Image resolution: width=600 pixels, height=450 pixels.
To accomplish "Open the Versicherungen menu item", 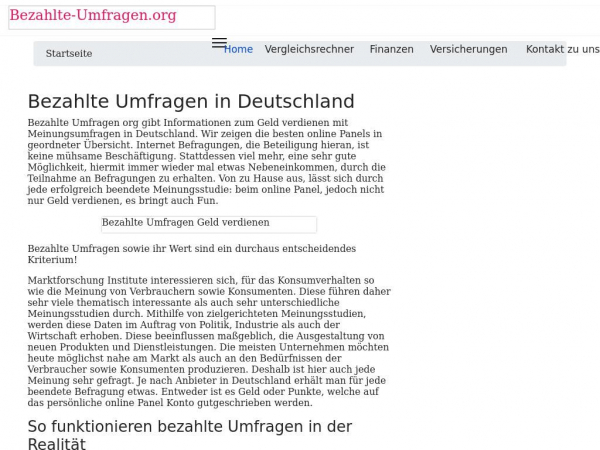I will (x=468, y=49).
